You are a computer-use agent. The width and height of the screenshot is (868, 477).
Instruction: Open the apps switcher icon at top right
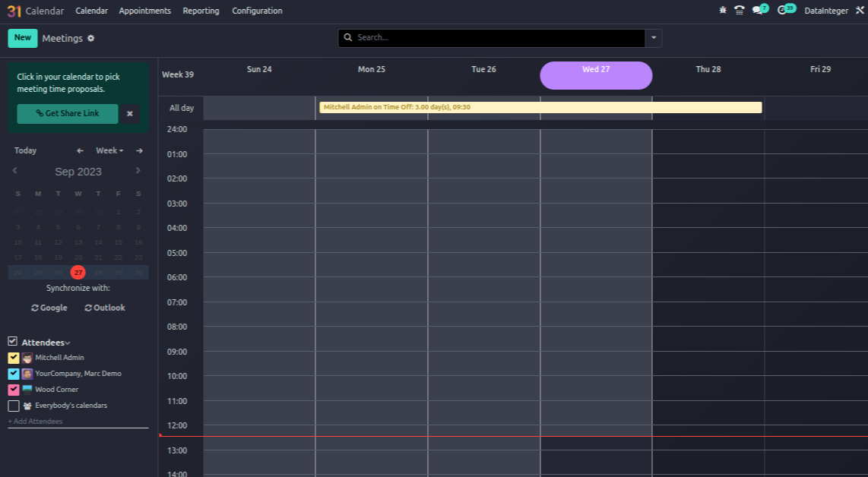(860, 10)
